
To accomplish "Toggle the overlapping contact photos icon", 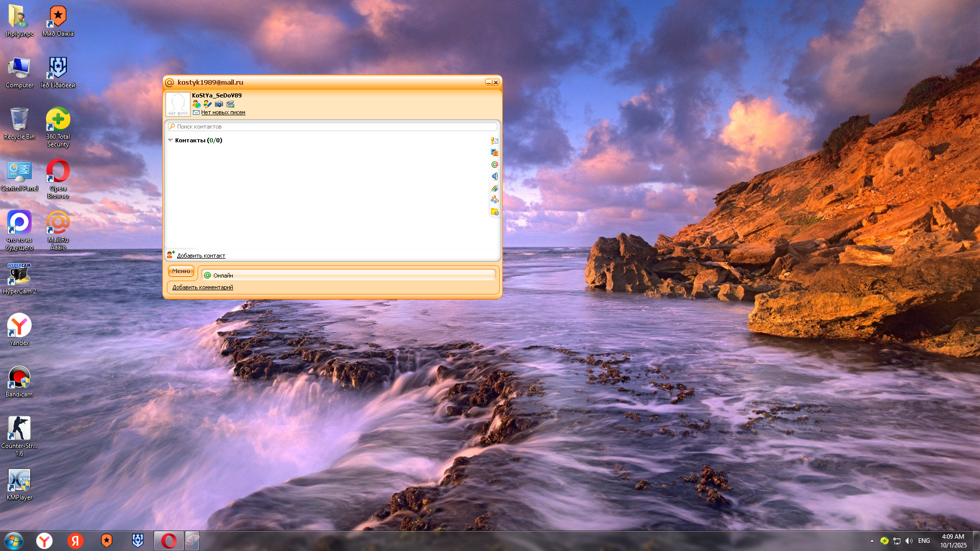I will [495, 153].
